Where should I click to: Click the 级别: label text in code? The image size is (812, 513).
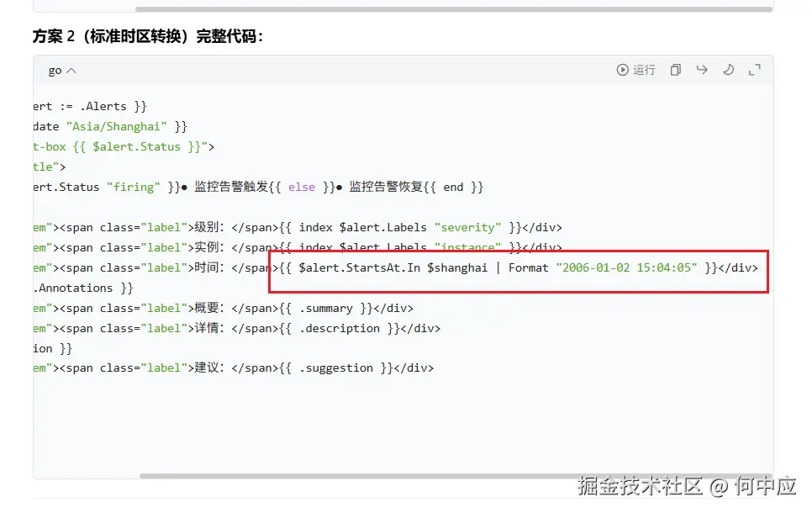click(209, 227)
